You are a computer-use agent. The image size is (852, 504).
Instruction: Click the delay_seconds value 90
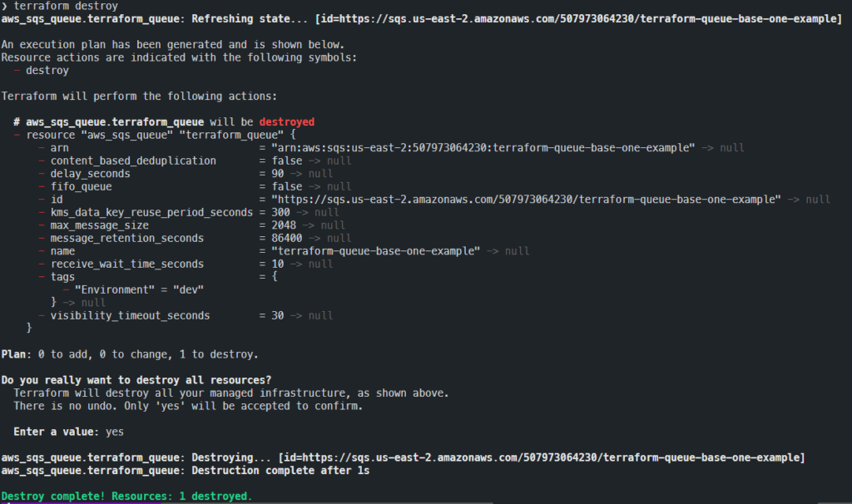click(278, 174)
